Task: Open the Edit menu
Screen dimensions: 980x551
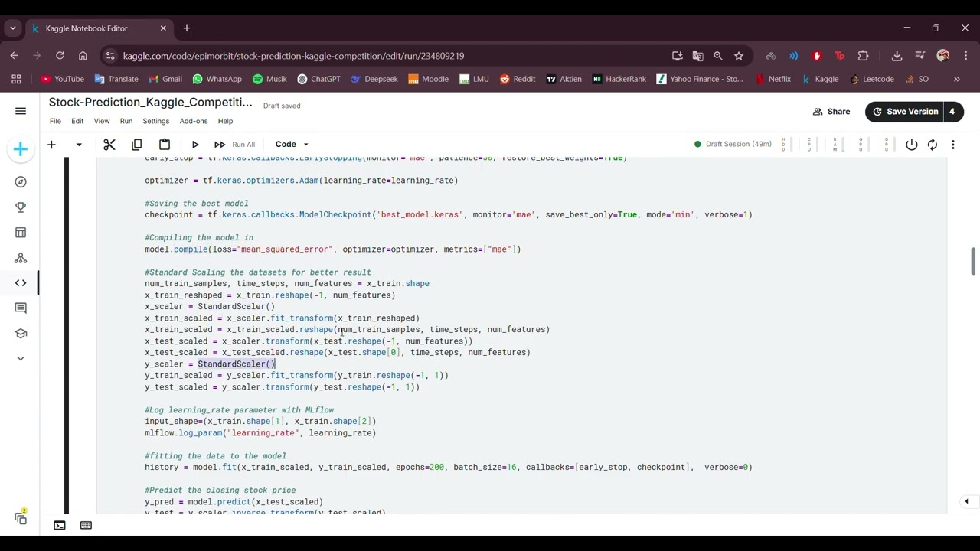Action: (x=77, y=121)
